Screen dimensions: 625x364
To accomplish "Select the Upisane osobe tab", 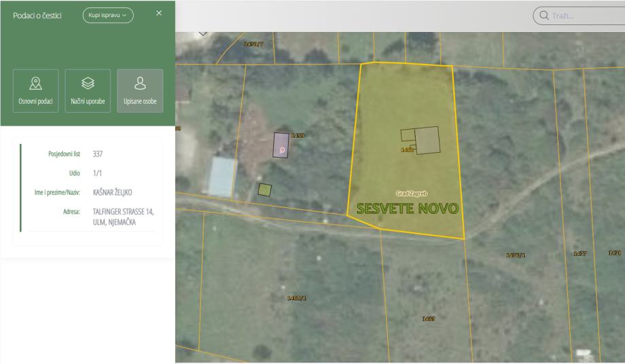I will point(140,91).
